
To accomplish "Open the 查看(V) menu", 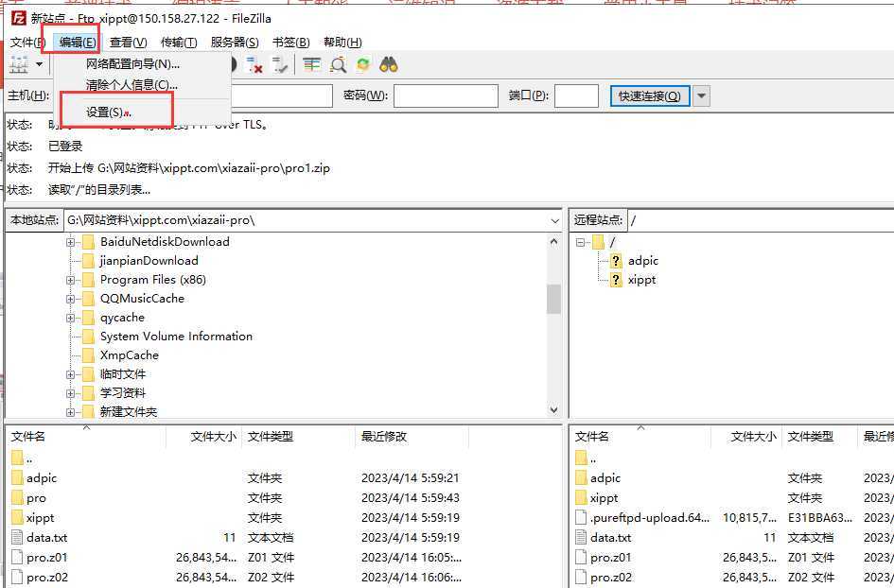I will click(129, 43).
